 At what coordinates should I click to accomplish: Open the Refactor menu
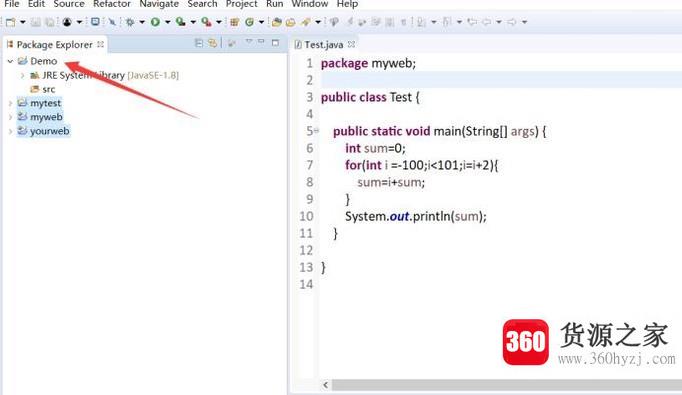click(112, 4)
